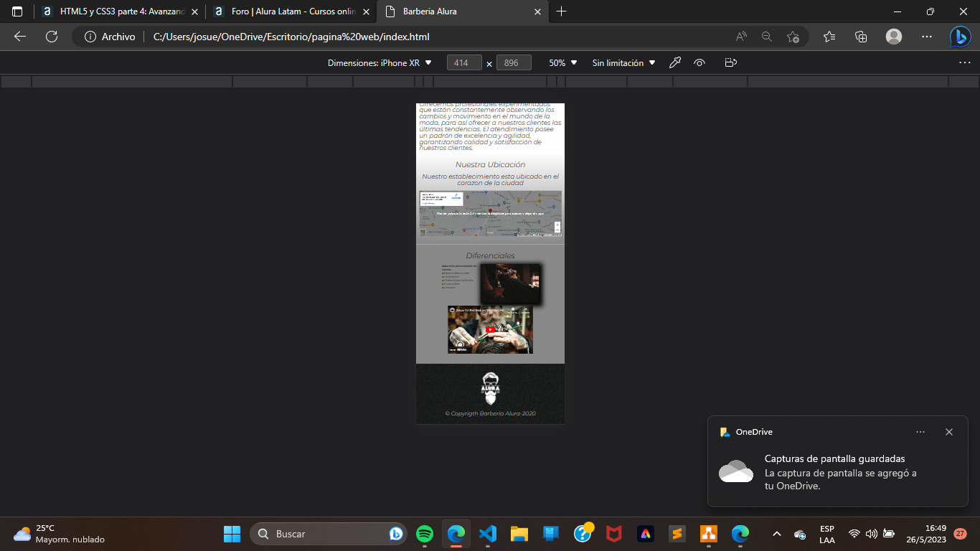Close the Barberia Alura tab

tap(537, 11)
